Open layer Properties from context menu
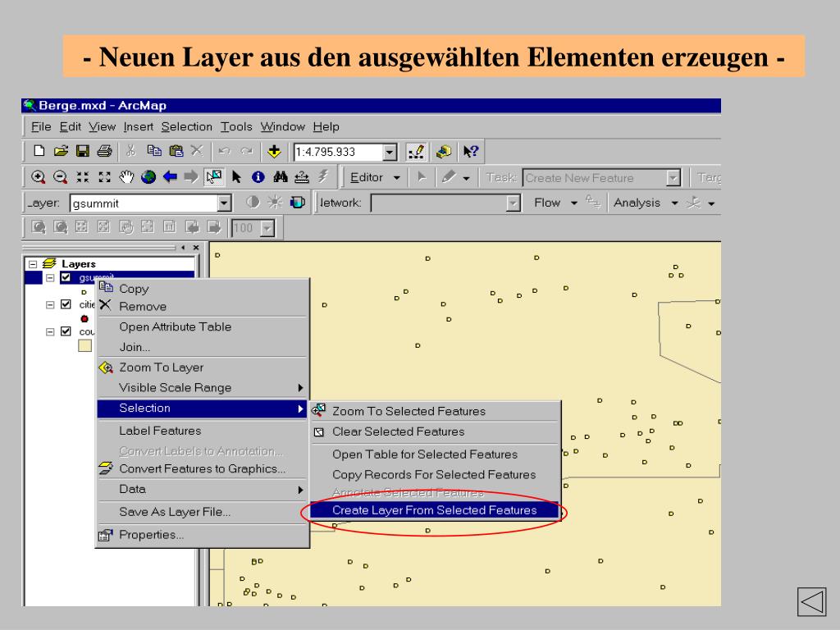Viewport: 840px width, 630px height. pos(202,535)
